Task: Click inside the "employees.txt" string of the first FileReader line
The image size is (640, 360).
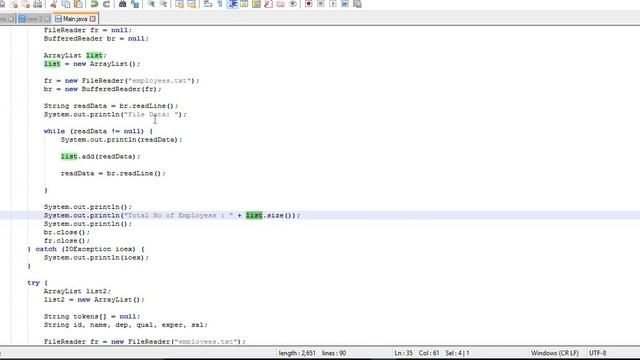Action: 159,81
